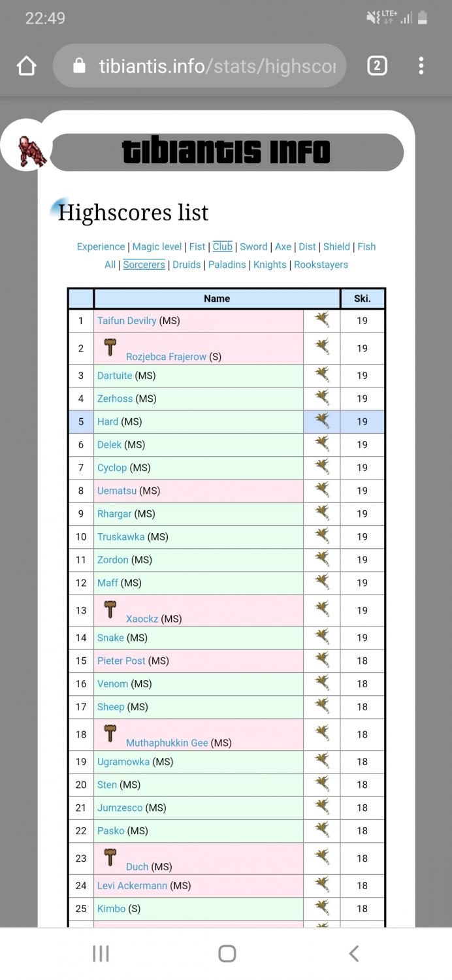Show Rookstayers highscores

(x=321, y=265)
